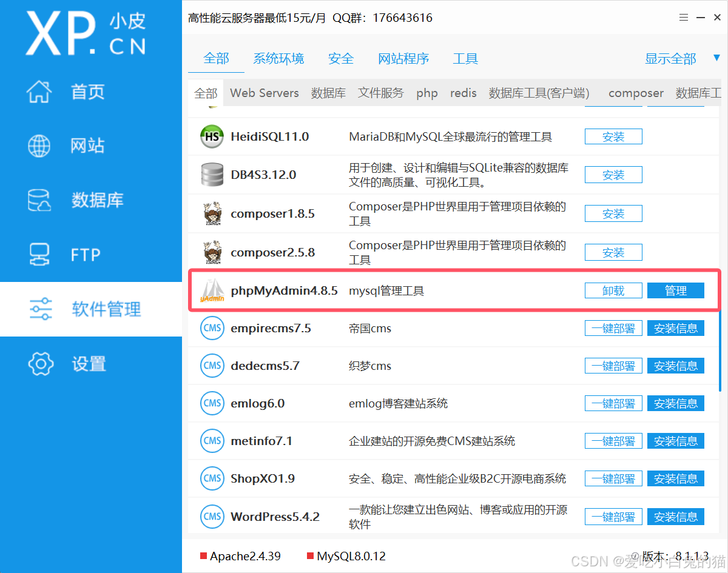
Task: View 安装信息 for WordPress5.4.2
Action: [676, 517]
